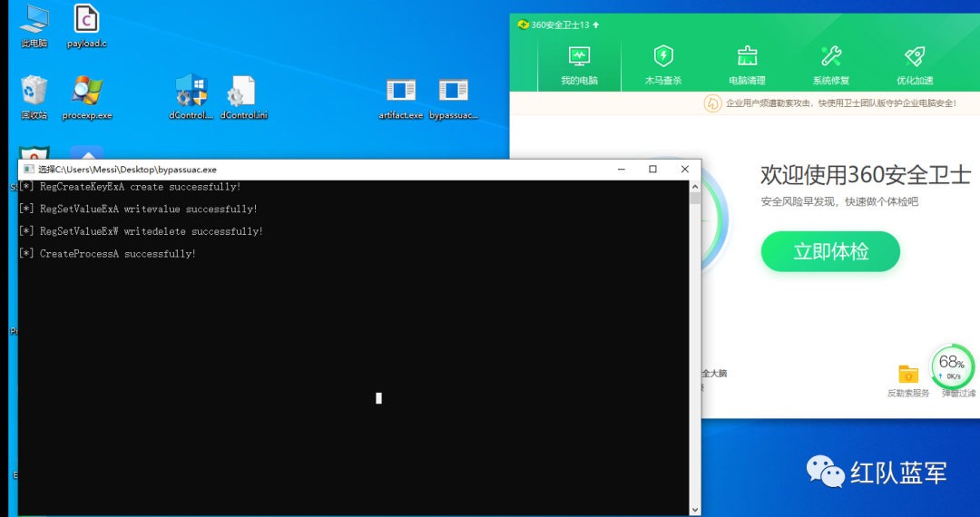
Task: Click the RegSetValueExA writevalue successfully line
Action: (x=138, y=210)
